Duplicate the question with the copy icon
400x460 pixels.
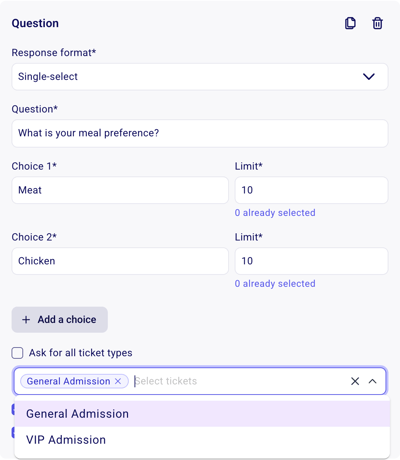(350, 23)
